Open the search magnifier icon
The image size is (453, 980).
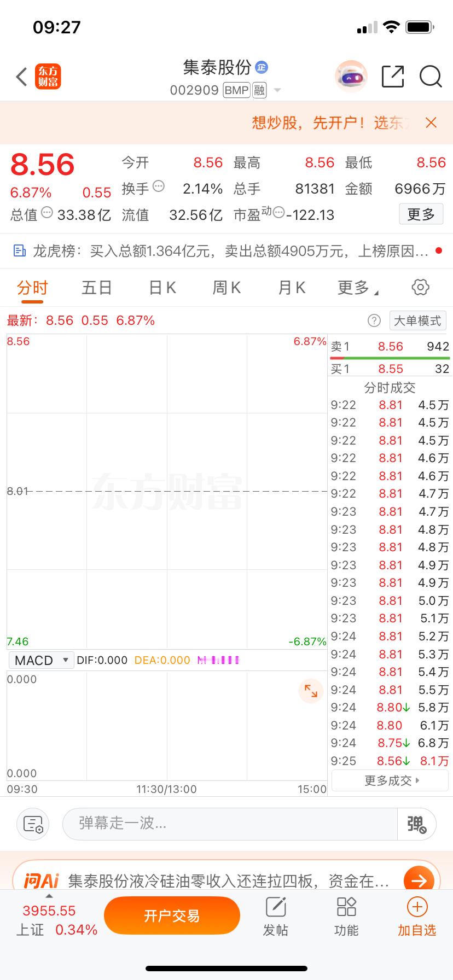pyautogui.click(x=431, y=77)
